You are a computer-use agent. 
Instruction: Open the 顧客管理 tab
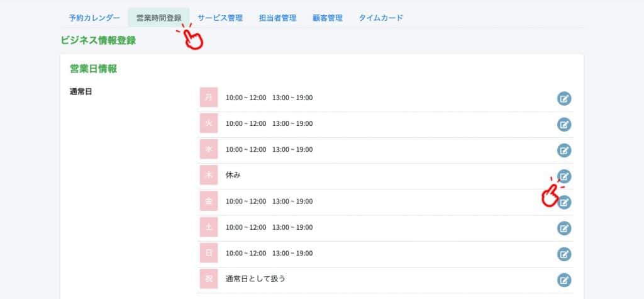[327, 18]
